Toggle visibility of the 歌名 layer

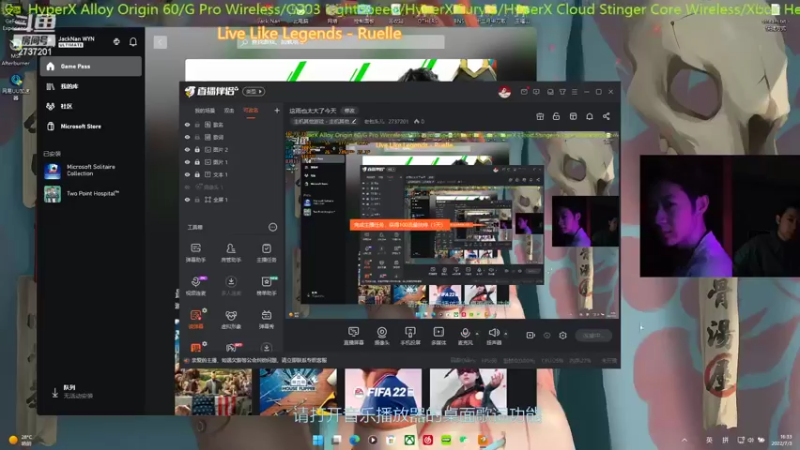click(187, 124)
